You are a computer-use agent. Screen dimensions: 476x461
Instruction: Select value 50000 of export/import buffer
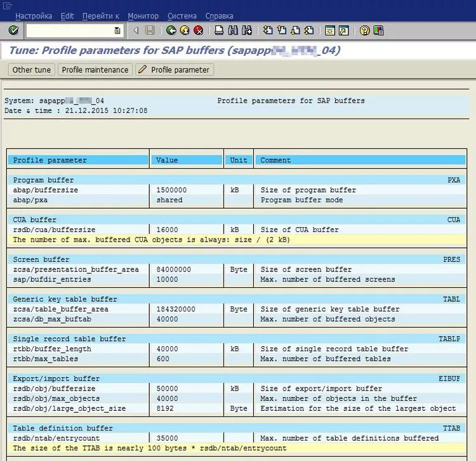[167, 389]
